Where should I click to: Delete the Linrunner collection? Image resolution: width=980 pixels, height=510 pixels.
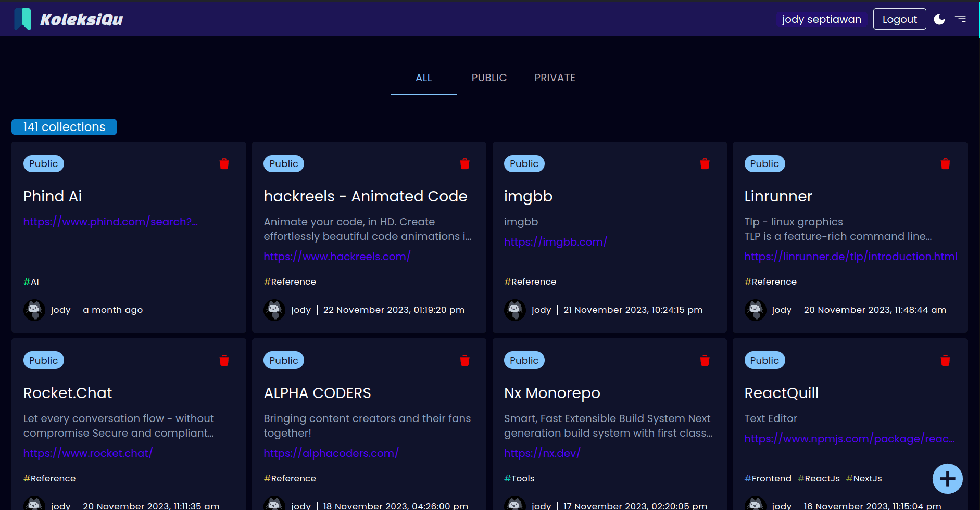[x=945, y=164]
